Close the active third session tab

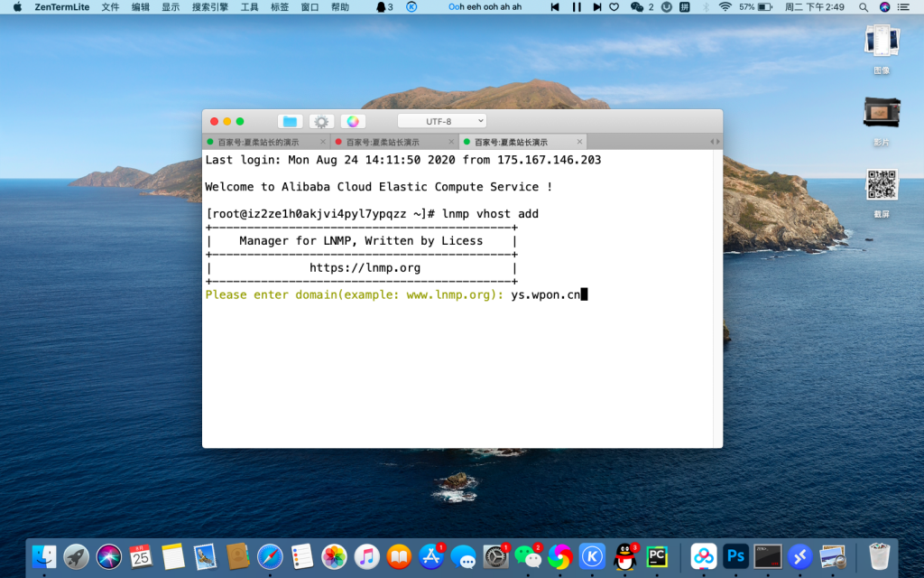(x=580, y=142)
